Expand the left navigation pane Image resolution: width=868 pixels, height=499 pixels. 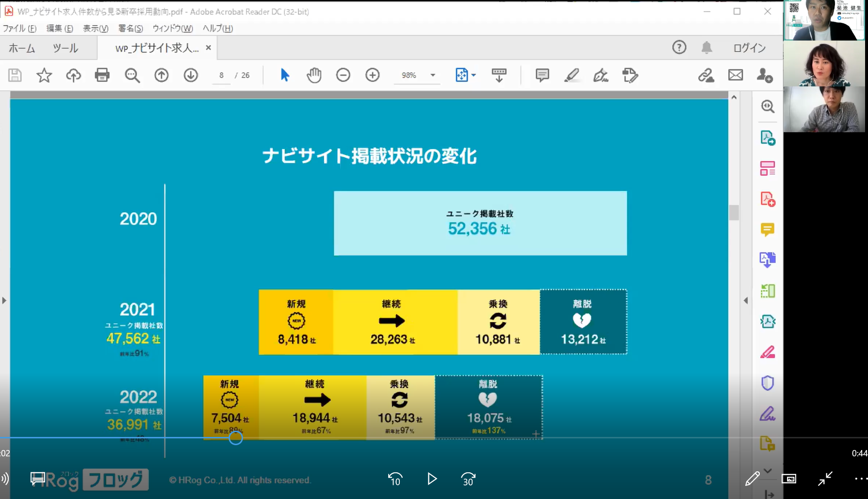coord(4,301)
